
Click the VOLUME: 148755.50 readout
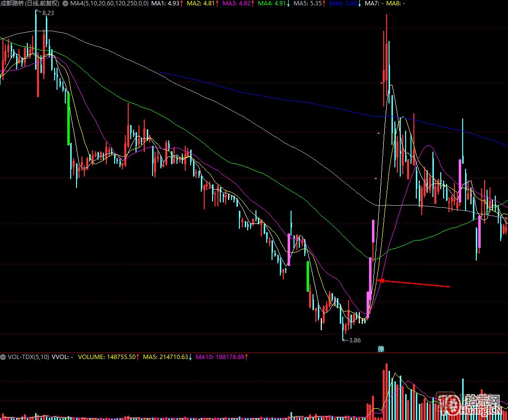[x=108, y=357]
